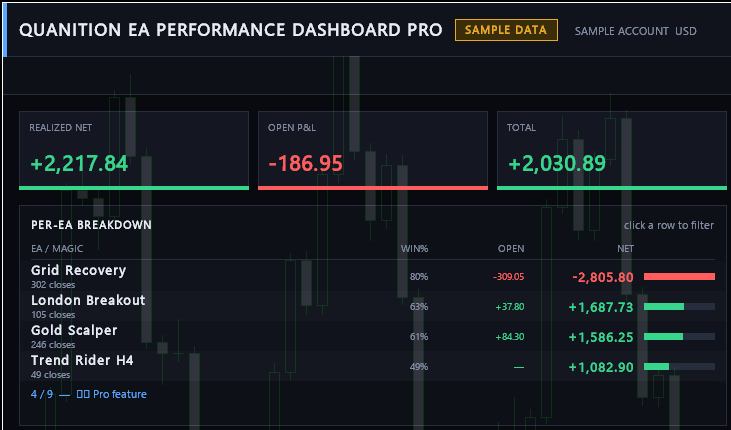Click the OPEN column header
This screenshot has height=430, width=731.
[511, 249]
